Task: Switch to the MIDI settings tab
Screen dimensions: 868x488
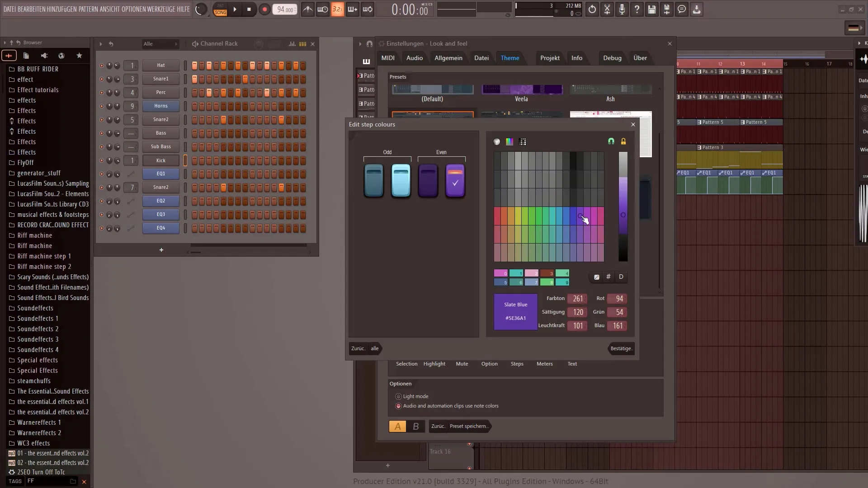Action: (x=388, y=58)
